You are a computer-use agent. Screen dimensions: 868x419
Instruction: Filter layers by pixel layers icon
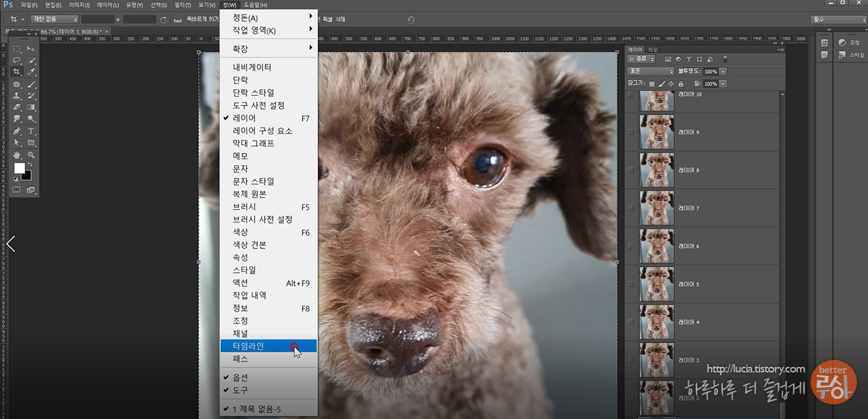point(668,59)
